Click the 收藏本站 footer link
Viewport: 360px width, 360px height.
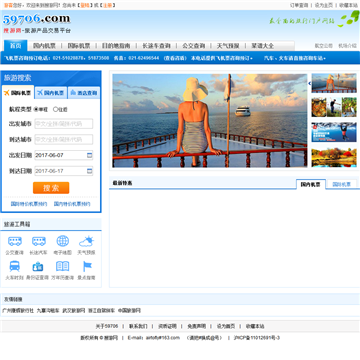pos(255,326)
